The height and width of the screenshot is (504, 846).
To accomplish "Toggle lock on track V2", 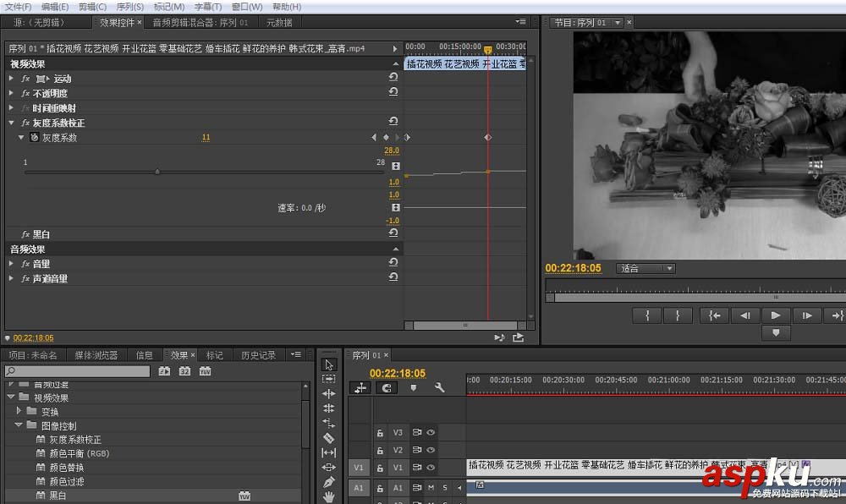I will (381, 450).
